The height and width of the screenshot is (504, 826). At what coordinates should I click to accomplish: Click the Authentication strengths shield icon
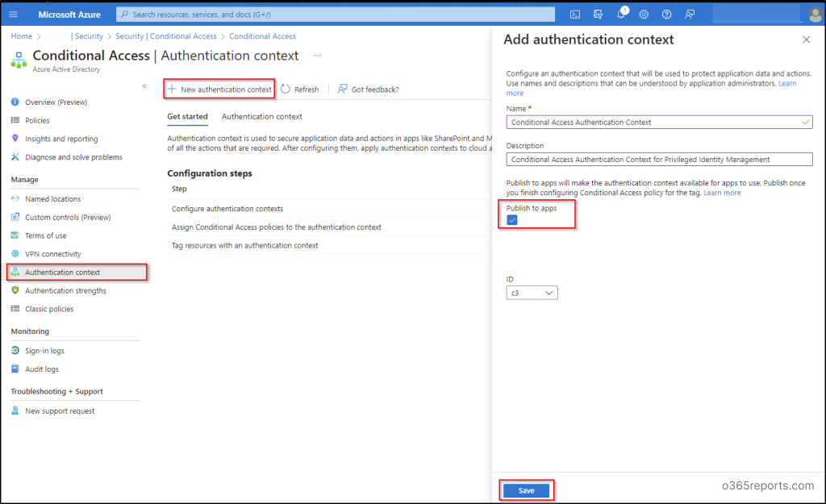pyautogui.click(x=15, y=290)
